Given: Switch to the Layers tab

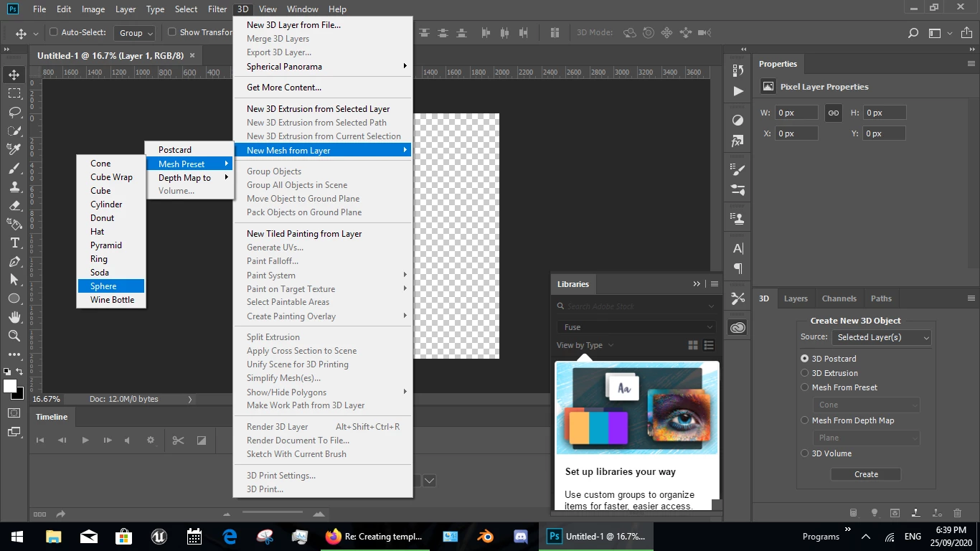Looking at the screenshot, I should [796, 298].
